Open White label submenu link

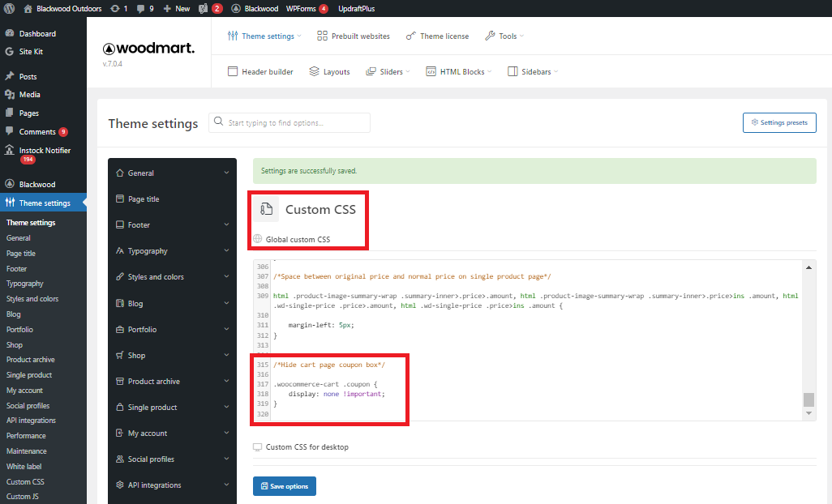[24, 467]
